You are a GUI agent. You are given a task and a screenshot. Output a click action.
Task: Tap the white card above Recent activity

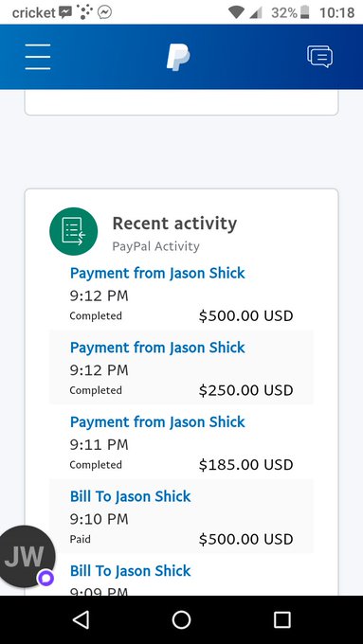tap(181, 102)
